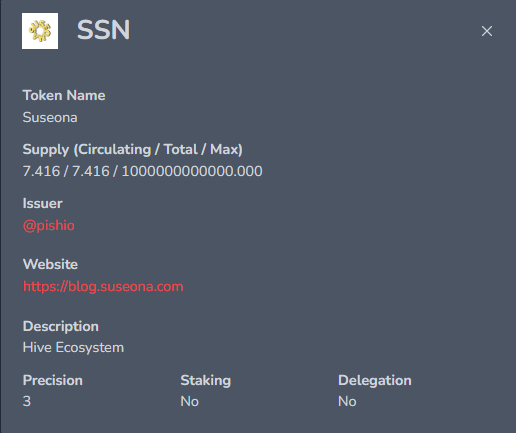This screenshot has height=433, width=516.
Task: Click the Description field label
Action: point(61,326)
